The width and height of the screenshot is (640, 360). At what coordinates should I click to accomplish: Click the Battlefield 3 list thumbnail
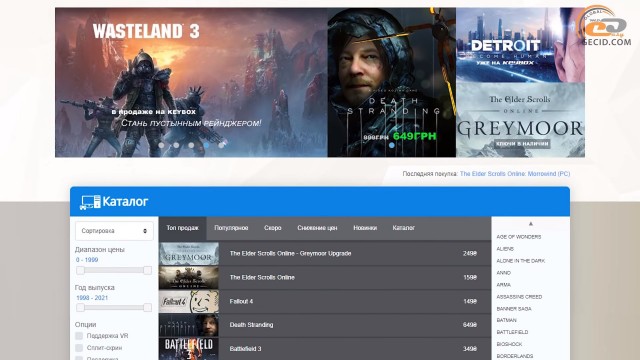click(x=189, y=349)
